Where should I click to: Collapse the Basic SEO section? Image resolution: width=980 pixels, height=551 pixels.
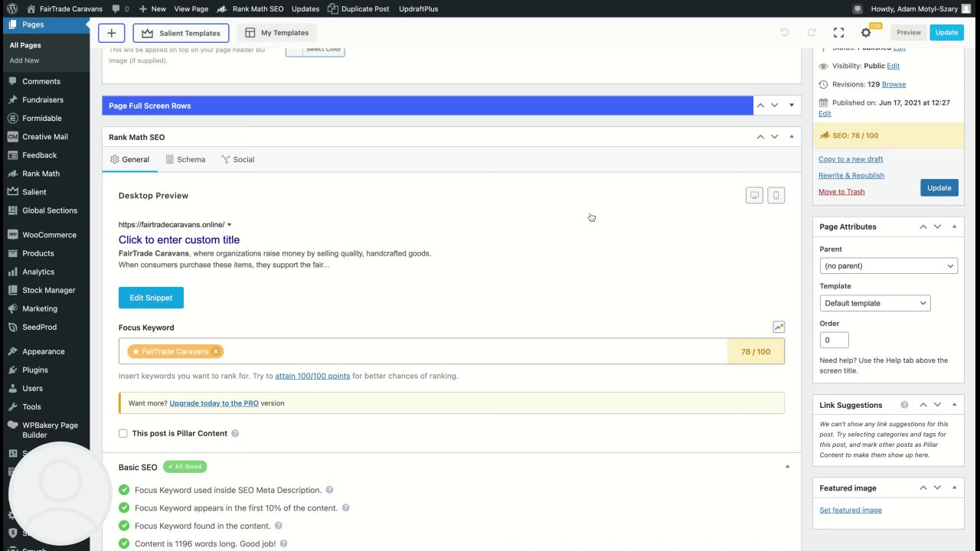[788, 466]
